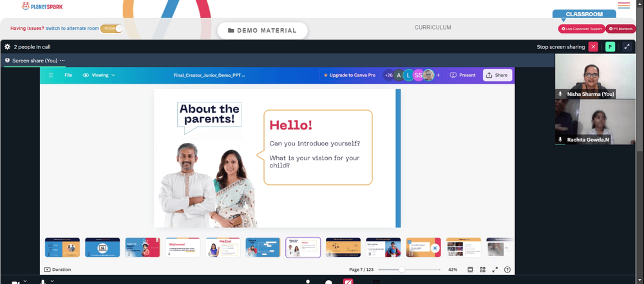Enter Canva fullscreen mode icon
The width and height of the screenshot is (644, 284).
[x=495, y=270]
